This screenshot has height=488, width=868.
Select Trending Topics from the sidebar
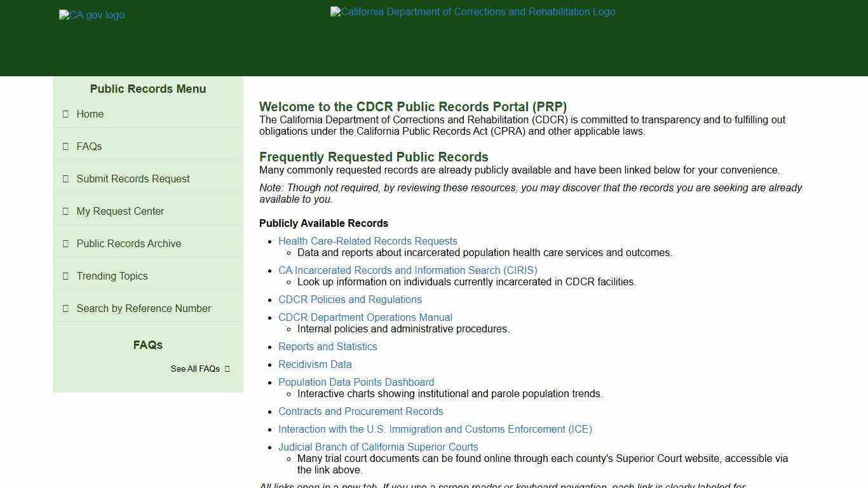pyautogui.click(x=112, y=276)
